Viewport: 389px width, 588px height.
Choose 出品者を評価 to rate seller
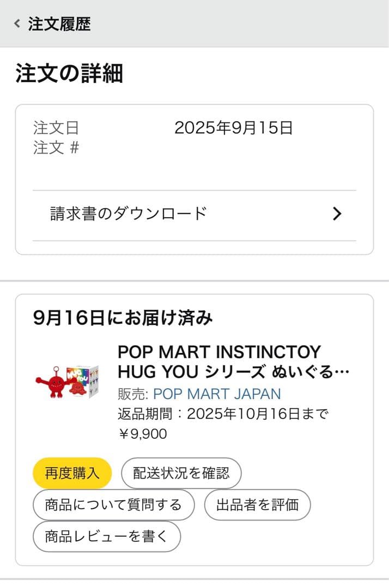pos(258,505)
